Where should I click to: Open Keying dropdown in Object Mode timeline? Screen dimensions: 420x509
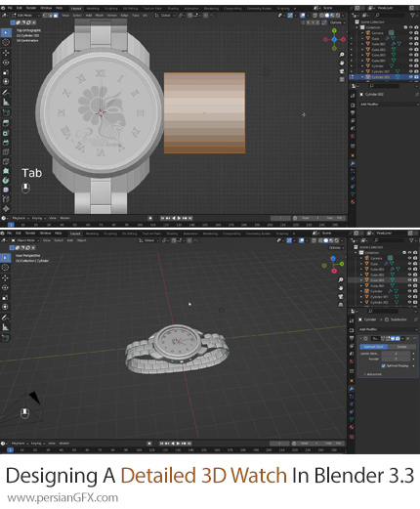(x=38, y=444)
